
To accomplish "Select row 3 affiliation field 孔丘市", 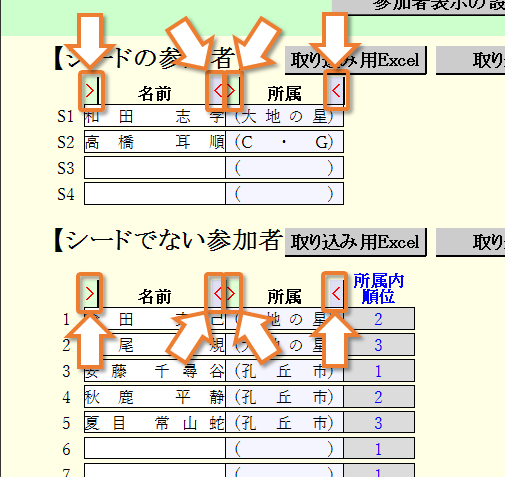I will [x=284, y=371].
